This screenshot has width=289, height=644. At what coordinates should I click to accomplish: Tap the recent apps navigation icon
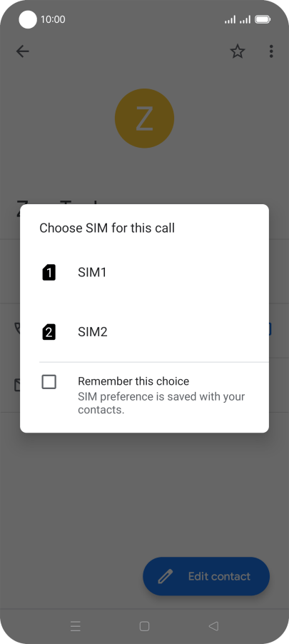point(76,626)
